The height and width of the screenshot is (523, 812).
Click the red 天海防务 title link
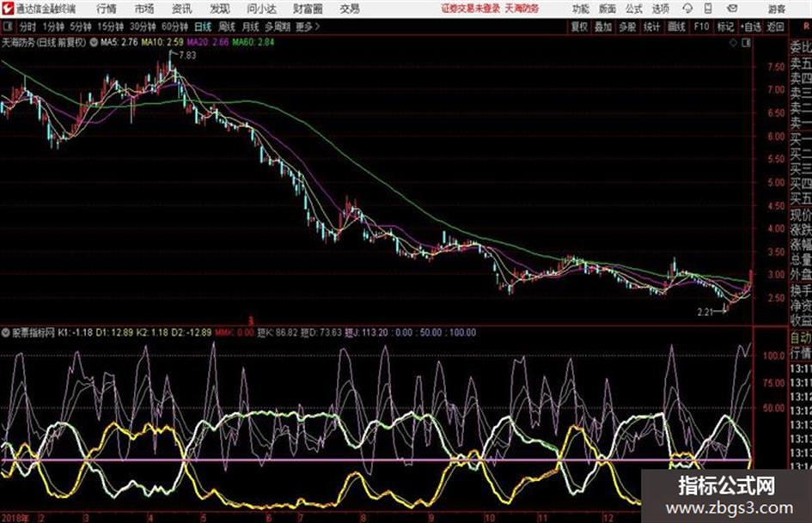point(522,9)
